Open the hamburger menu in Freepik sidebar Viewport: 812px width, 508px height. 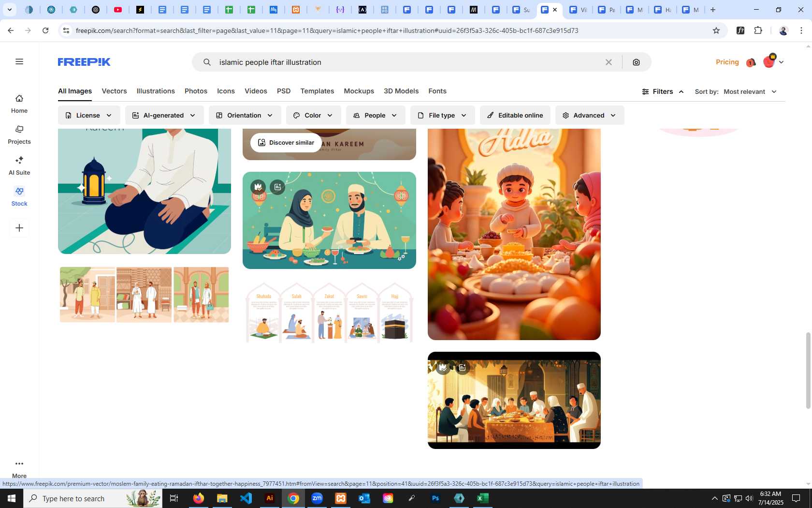click(x=19, y=61)
